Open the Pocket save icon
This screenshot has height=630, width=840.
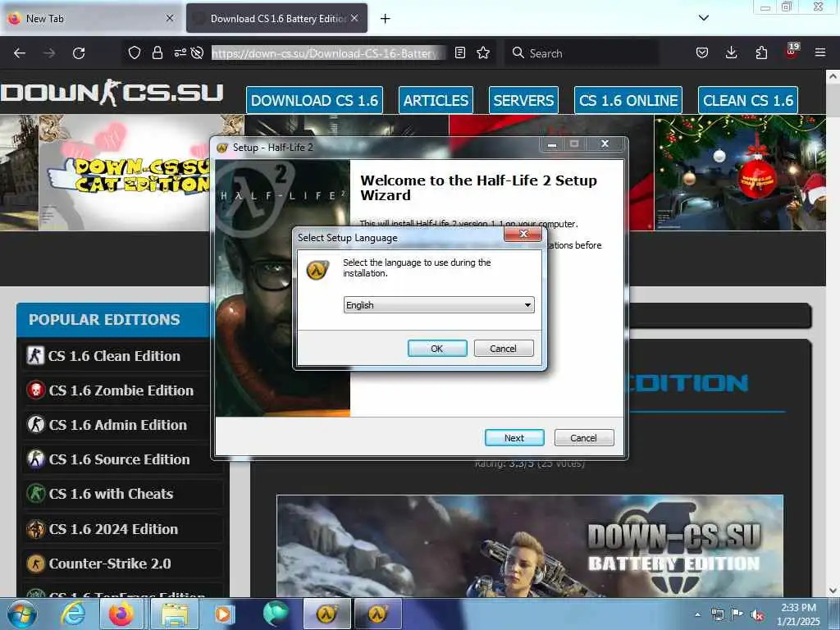point(702,52)
